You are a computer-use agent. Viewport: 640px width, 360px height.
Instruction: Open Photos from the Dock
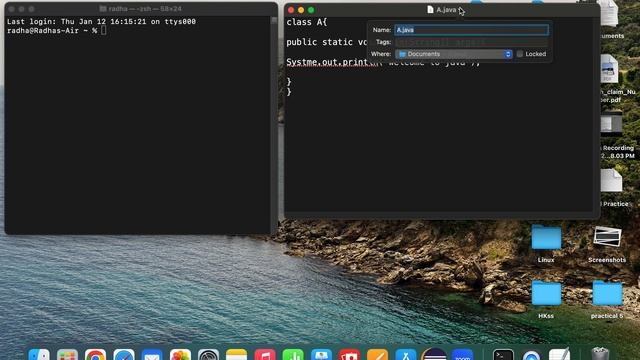coord(180,354)
